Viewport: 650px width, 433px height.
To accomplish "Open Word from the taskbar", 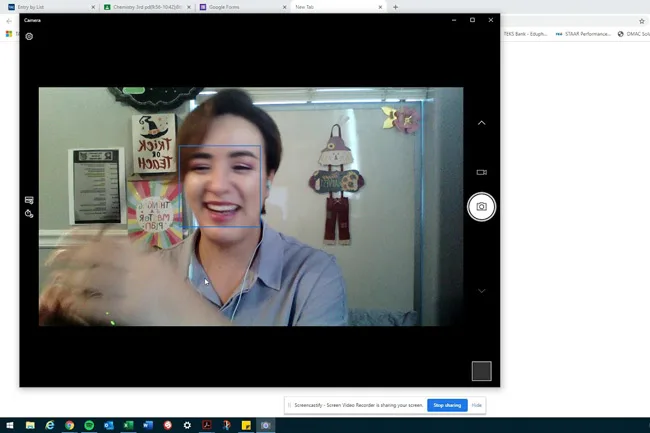I will point(148,425).
